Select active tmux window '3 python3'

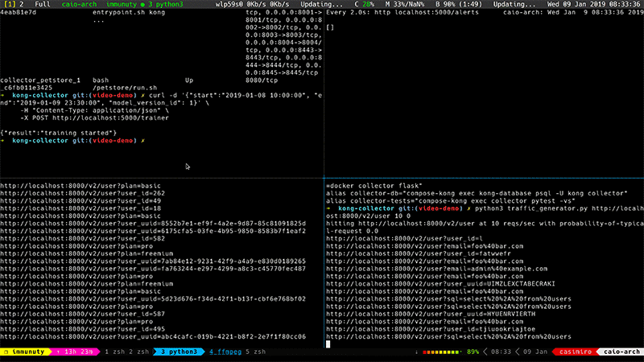tap(179, 352)
